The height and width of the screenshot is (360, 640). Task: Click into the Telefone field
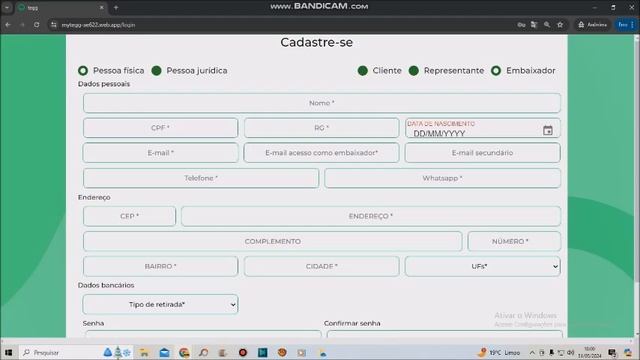click(x=201, y=178)
